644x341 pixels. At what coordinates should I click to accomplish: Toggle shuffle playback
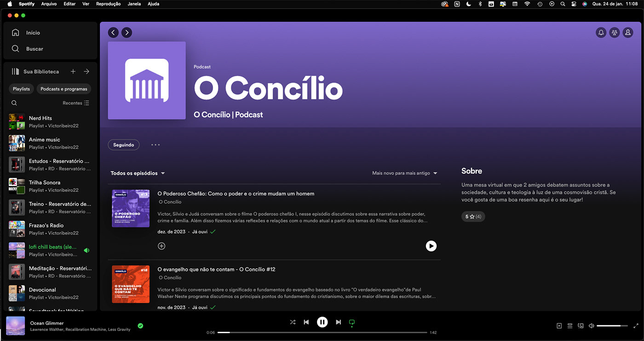pos(293,322)
